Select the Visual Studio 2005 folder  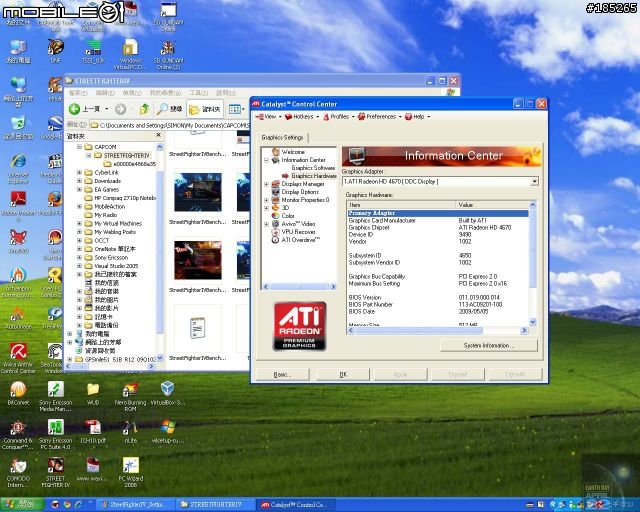coord(116,266)
